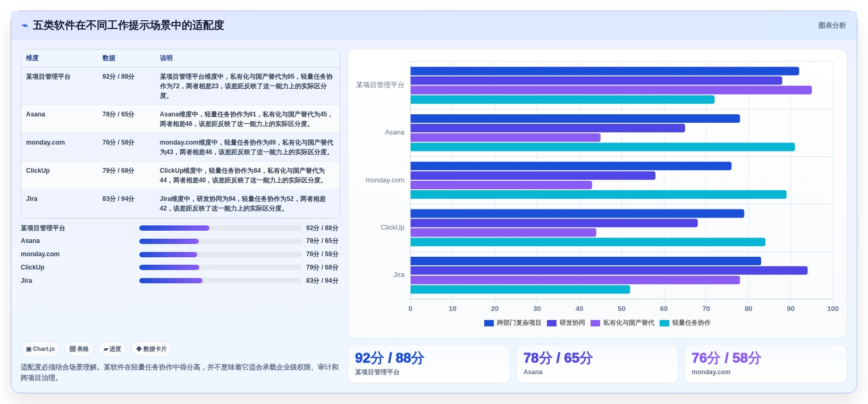Open the 76分 / 58分 monday.com stat card
868x404 pixels.
click(x=765, y=364)
